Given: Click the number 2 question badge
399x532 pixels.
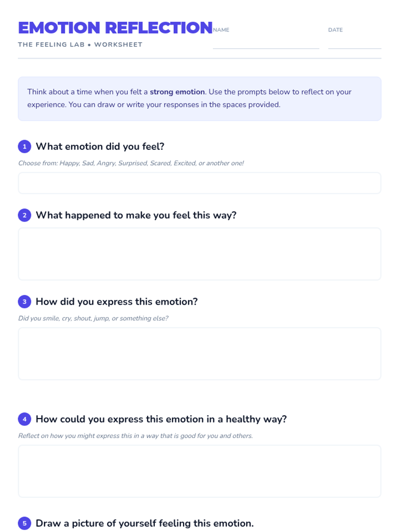Looking at the screenshot, I should click(24, 215).
